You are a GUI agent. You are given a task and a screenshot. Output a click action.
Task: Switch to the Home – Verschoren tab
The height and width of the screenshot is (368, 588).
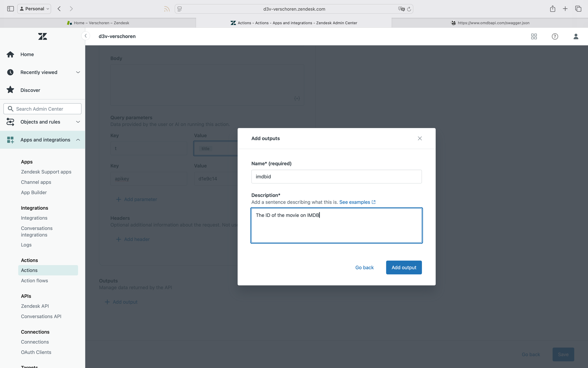click(x=98, y=23)
